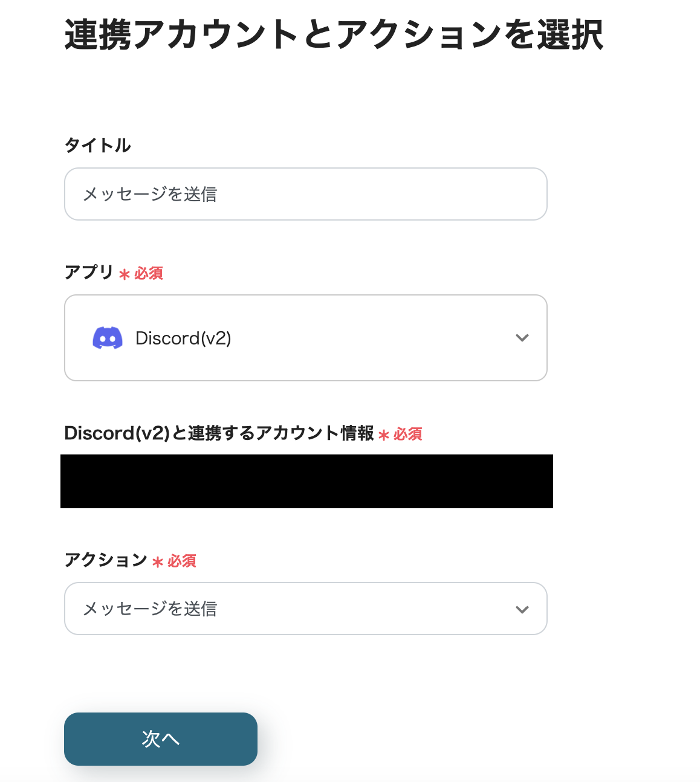The height and width of the screenshot is (782, 700).
Task: Select the Discord(v2) text in app field
Action: click(183, 338)
